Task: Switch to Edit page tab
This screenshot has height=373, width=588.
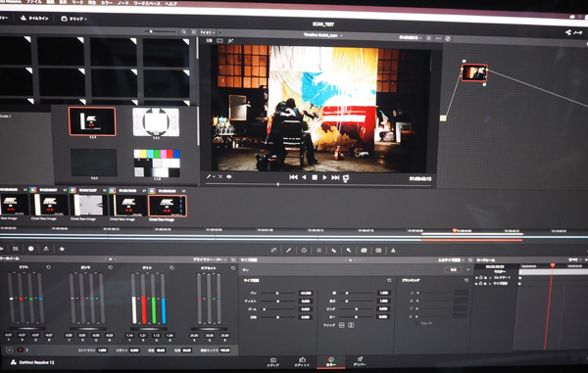Action: 302,362
